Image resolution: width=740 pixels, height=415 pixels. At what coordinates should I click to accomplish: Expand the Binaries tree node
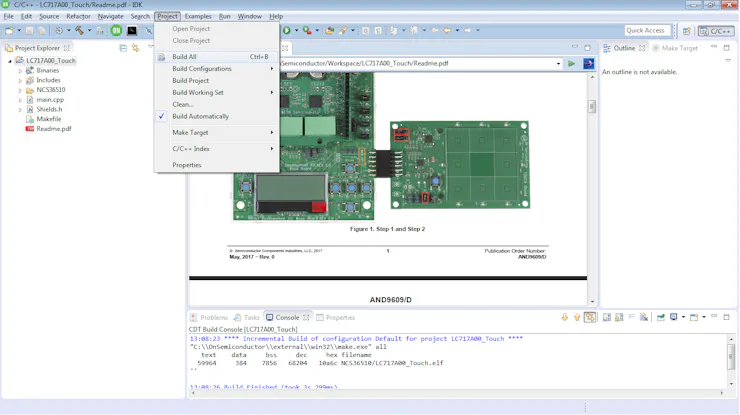(20, 70)
